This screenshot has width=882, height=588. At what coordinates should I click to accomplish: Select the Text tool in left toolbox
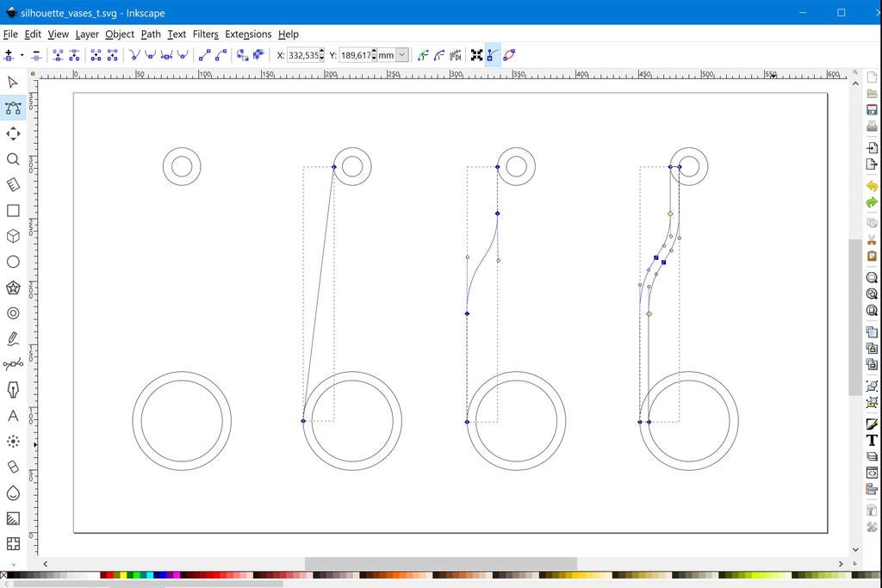coord(13,416)
